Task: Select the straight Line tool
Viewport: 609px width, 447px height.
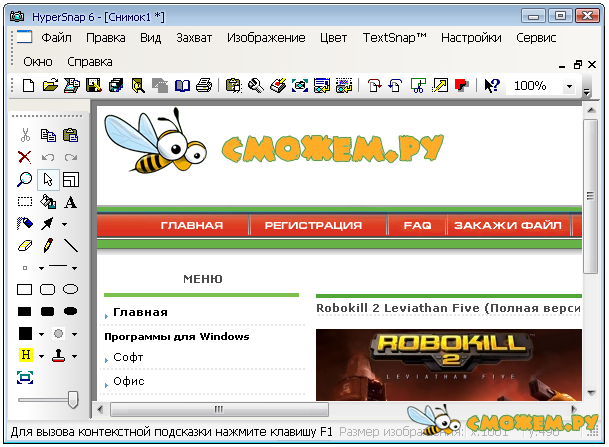Action: [71, 246]
